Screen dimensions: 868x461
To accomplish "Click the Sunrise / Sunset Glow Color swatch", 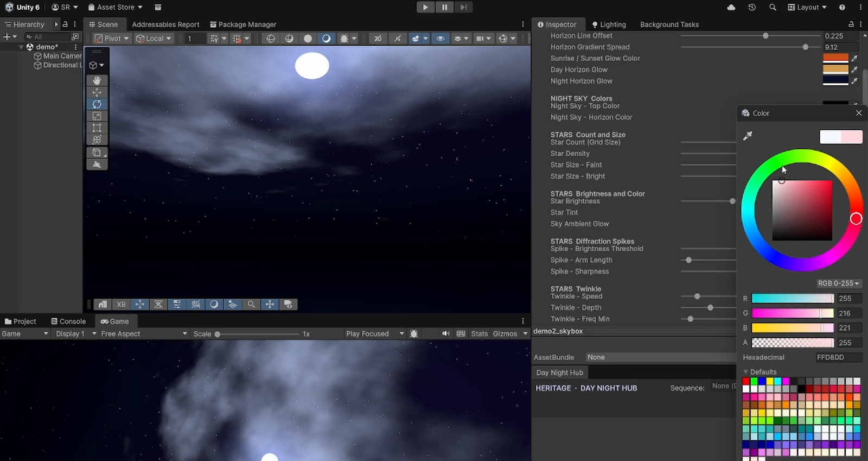I will tap(835, 58).
